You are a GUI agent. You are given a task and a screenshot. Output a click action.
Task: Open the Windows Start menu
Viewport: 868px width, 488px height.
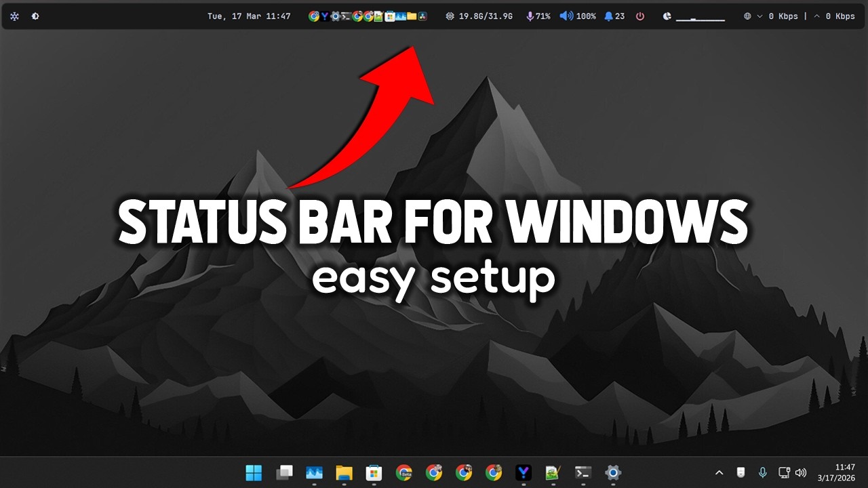point(254,472)
